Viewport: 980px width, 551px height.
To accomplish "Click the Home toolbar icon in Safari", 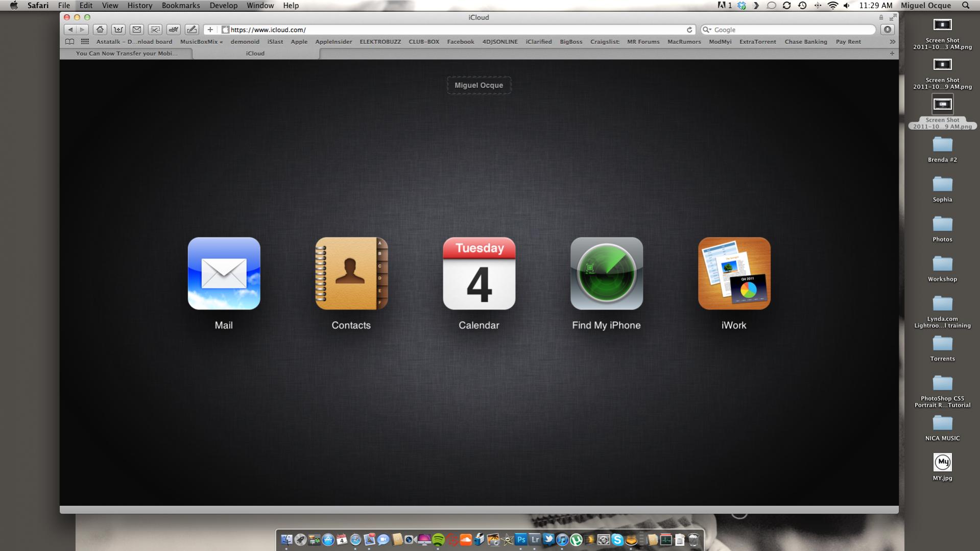I will (100, 30).
